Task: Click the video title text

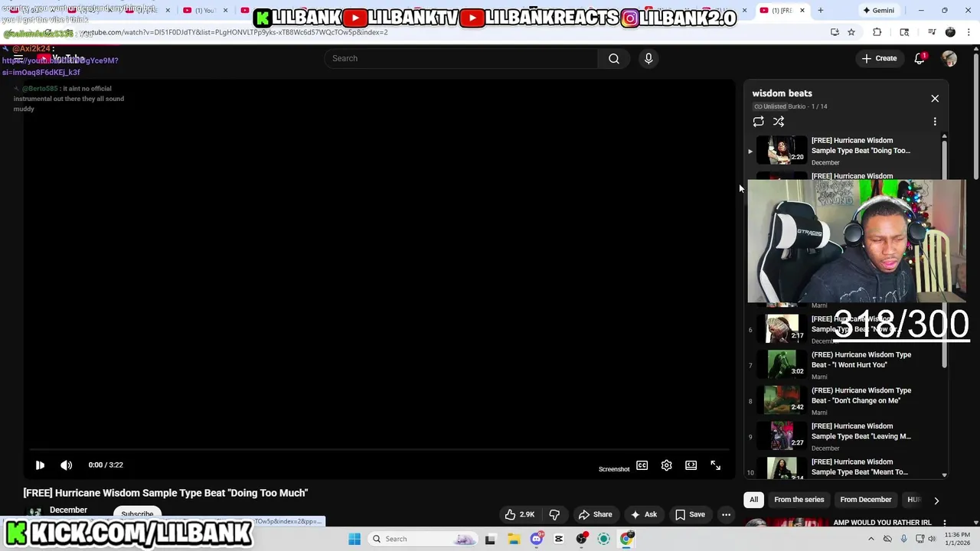Action: 165,493
